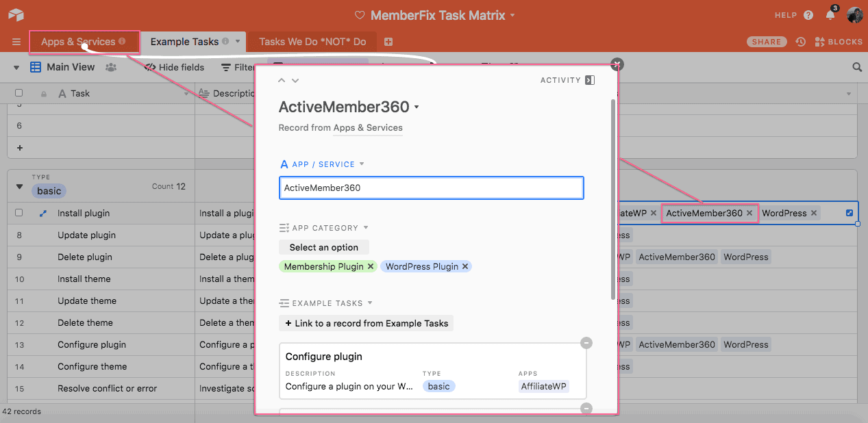Click the help question mark icon
The height and width of the screenshot is (423, 868).
808,15
